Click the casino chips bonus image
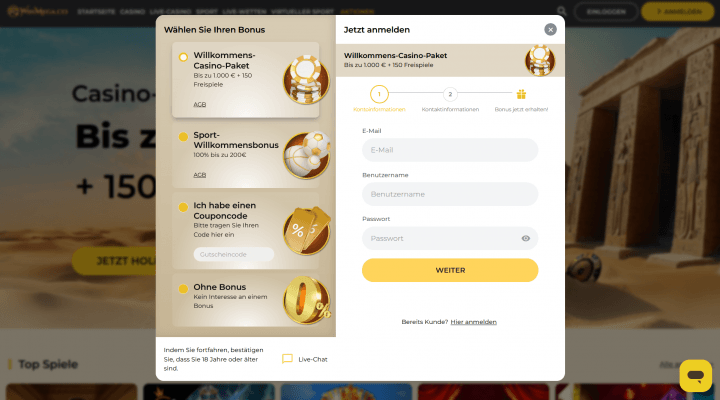The height and width of the screenshot is (400, 720). click(x=306, y=79)
